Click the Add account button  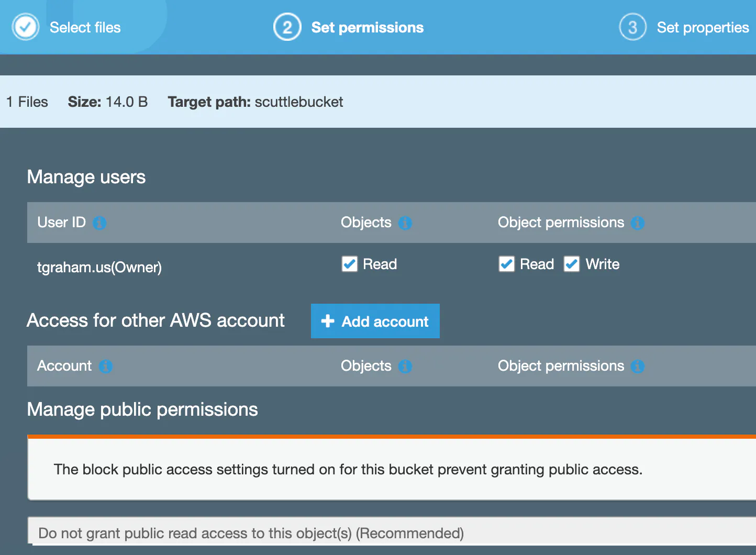pos(375,321)
